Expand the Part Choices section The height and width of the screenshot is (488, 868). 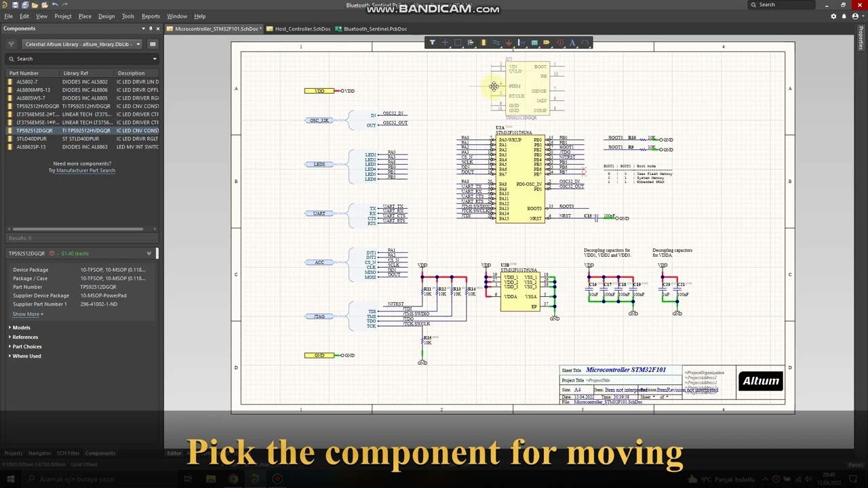tap(26, 346)
